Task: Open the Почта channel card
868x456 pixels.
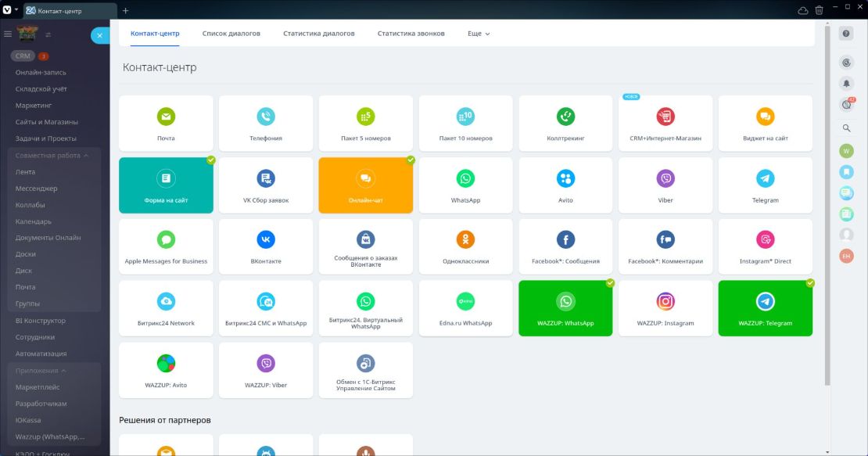Action: [166, 123]
